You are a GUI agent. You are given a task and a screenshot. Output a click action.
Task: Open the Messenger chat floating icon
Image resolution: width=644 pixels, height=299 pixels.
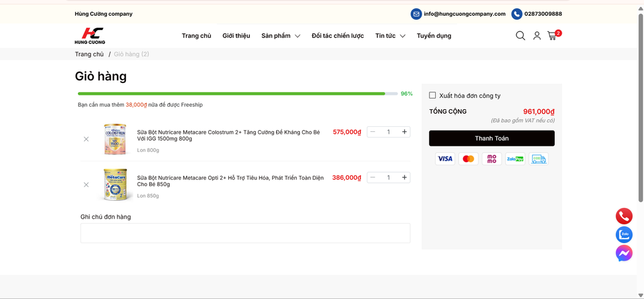click(x=624, y=254)
